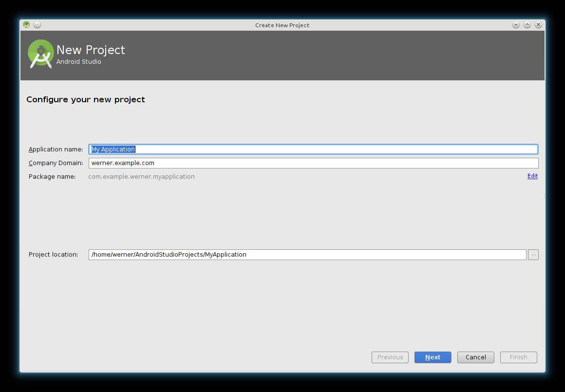Cancel the new project wizard

[x=475, y=357]
